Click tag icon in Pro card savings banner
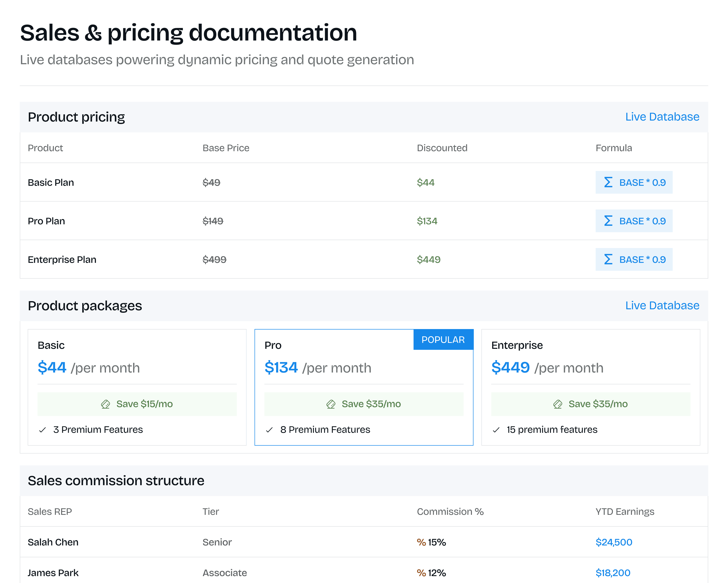This screenshot has width=728, height=583. (x=331, y=404)
